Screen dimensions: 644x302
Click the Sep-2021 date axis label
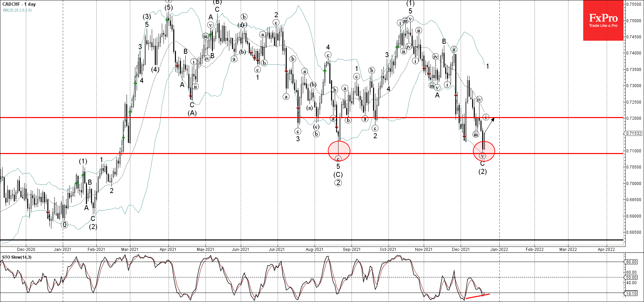(x=352, y=250)
